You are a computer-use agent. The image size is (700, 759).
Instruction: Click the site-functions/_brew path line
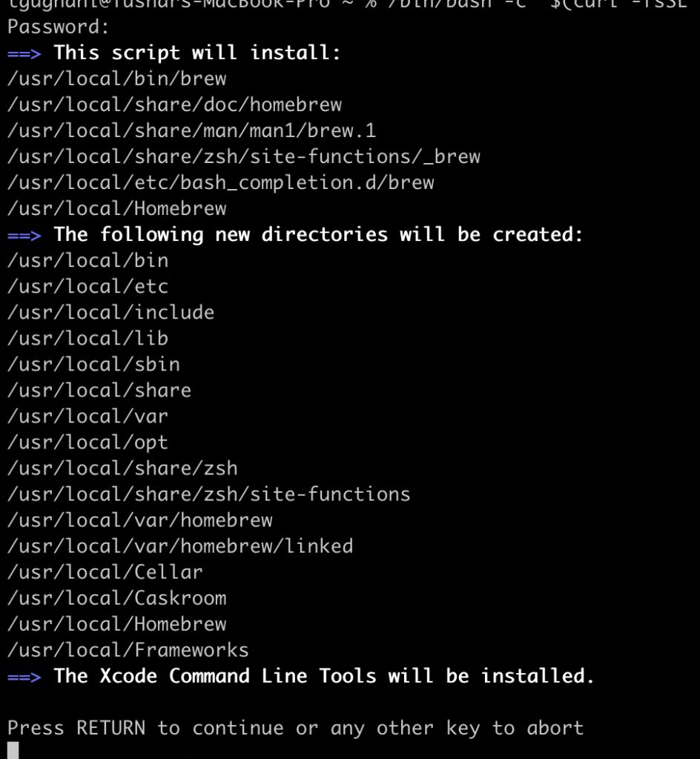tap(244, 157)
